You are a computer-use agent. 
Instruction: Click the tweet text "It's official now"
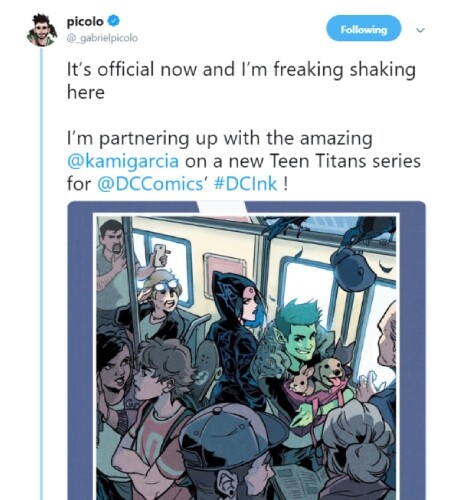tap(132, 70)
